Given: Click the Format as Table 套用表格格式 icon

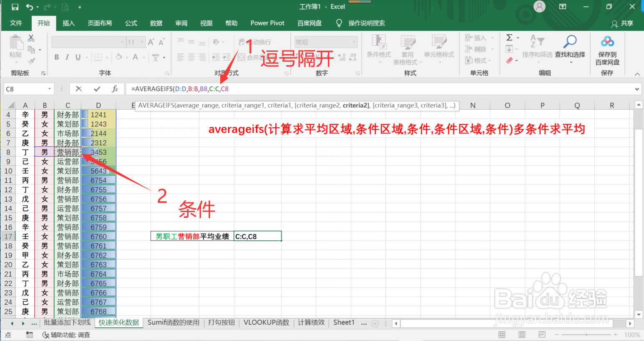Looking at the screenshot, I should coord(408,43).
